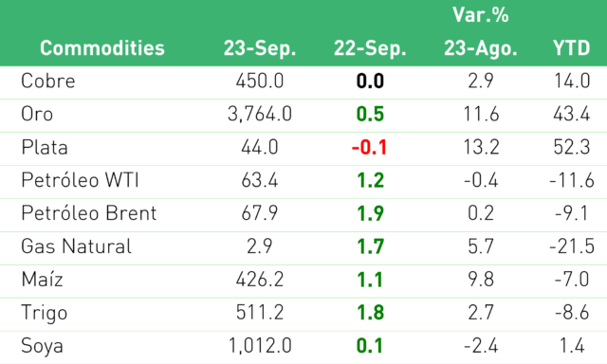
Task: Select the Soya row label
Action: [x=42, y=346]
